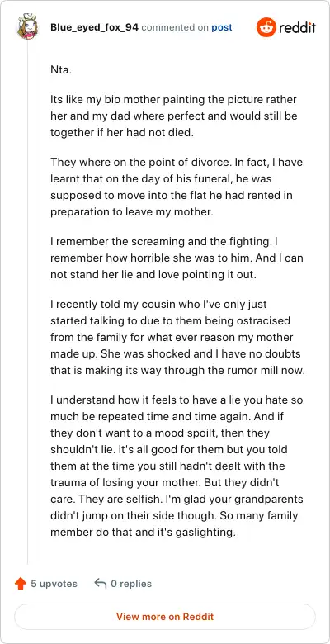Screen dimensions: 330x644
Task: Click the "View more on Reddit" button
Action: (165, 617)
